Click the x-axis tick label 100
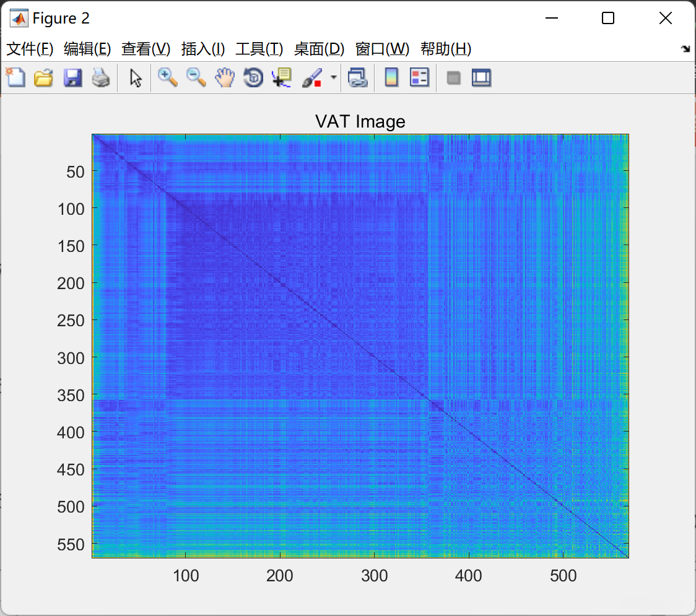Viewport: 696px width, 616px height. click(x=186, y=576)
